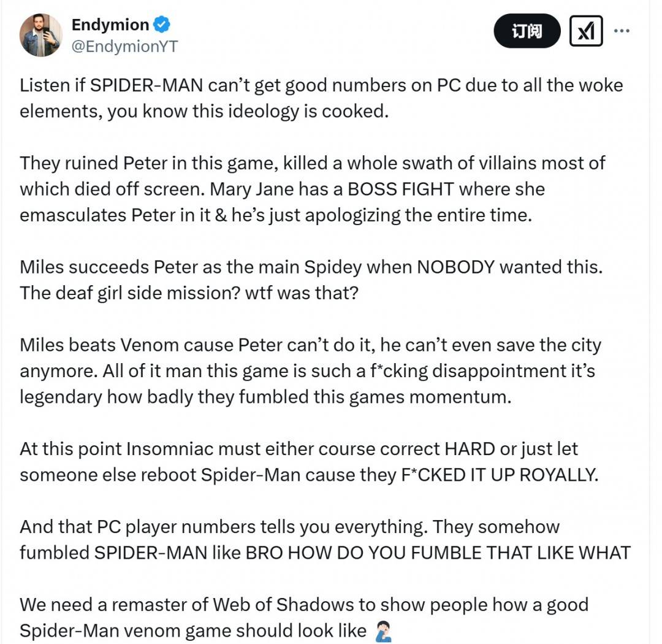662x644 pixels.
Task: Open the three-dot more options menu
Action: point(622,31)
